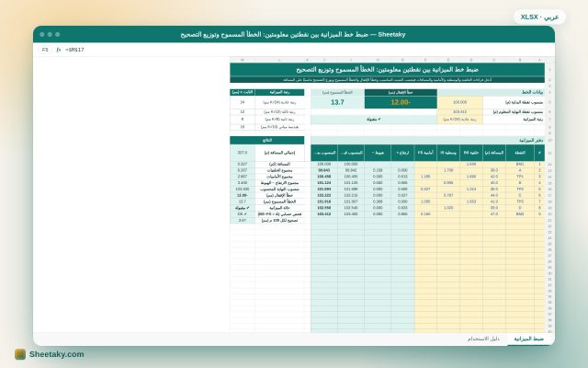Select the النتائج results header
This screenshot has width=588, height=368.
pyautogui.click(x=267, y=140)
